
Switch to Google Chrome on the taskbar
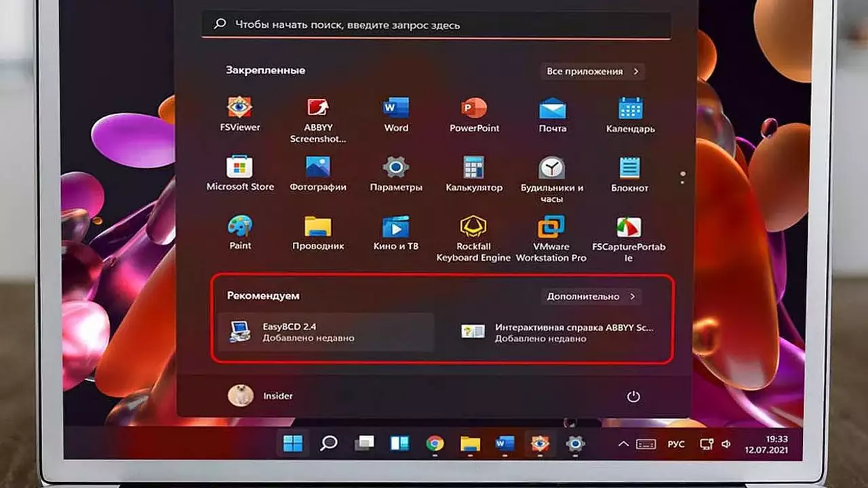(435, 444)
